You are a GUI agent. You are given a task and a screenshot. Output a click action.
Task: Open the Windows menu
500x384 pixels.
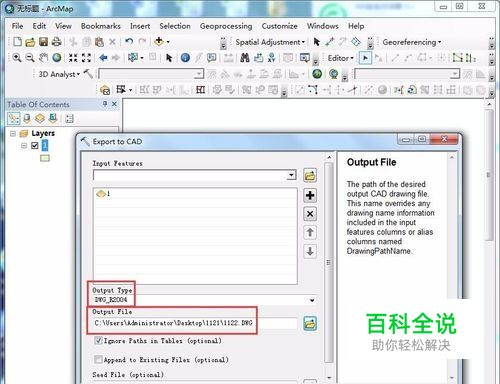323,26
